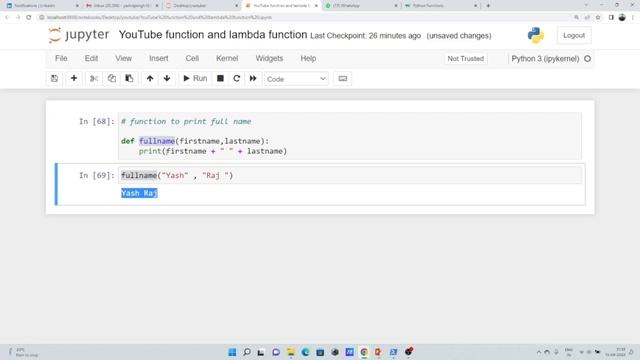Click inside the In [68] code cell
Viewport: 640px width, 360px height.
coord(350,136)
